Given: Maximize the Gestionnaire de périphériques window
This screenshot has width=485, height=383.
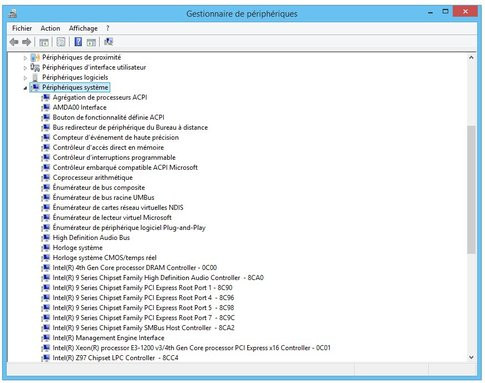Looking at the screenshot, I should (x=445, y=12).
